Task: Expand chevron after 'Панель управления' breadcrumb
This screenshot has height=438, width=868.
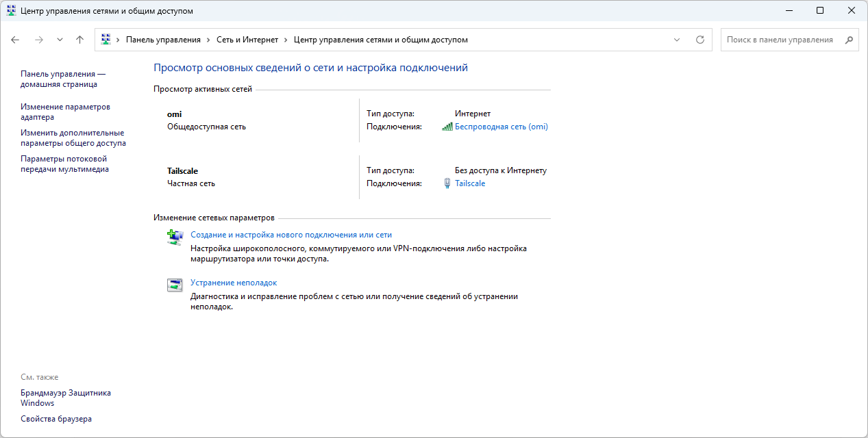Action: tap(209, 40)
